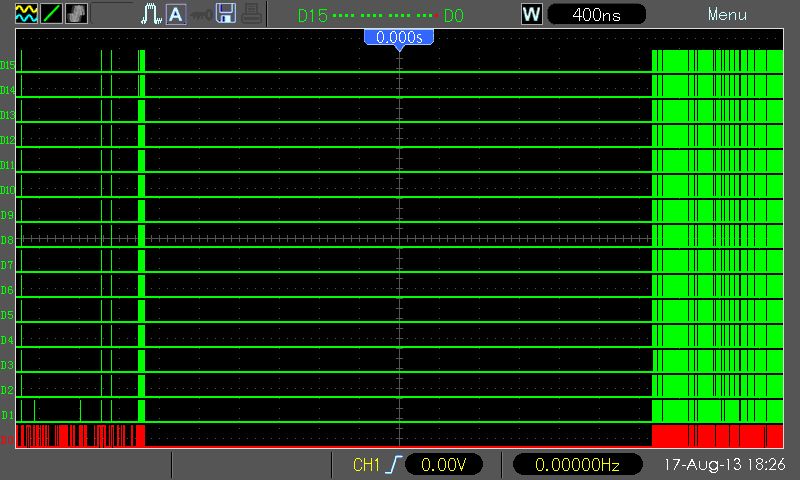This screenshot has width=800, height=480.
Task: Click the gray waveform icon beside the green one
Action: (x=76, y=14)
